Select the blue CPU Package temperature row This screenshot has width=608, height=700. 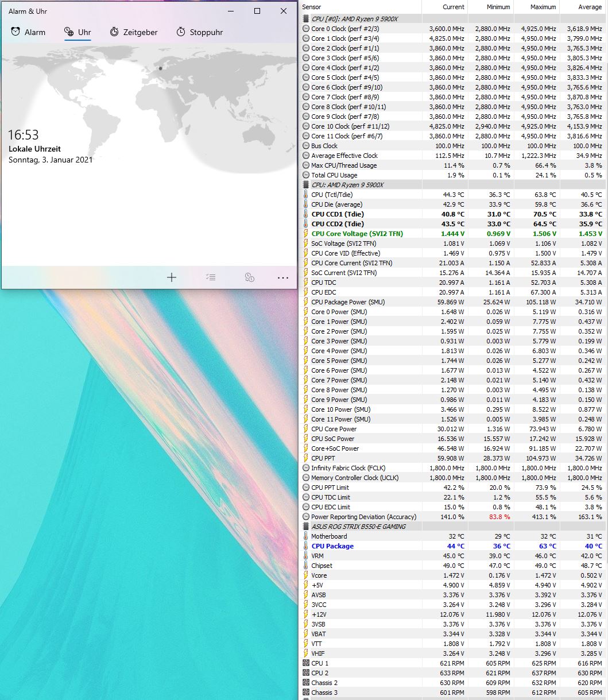(x=454, y=546)
